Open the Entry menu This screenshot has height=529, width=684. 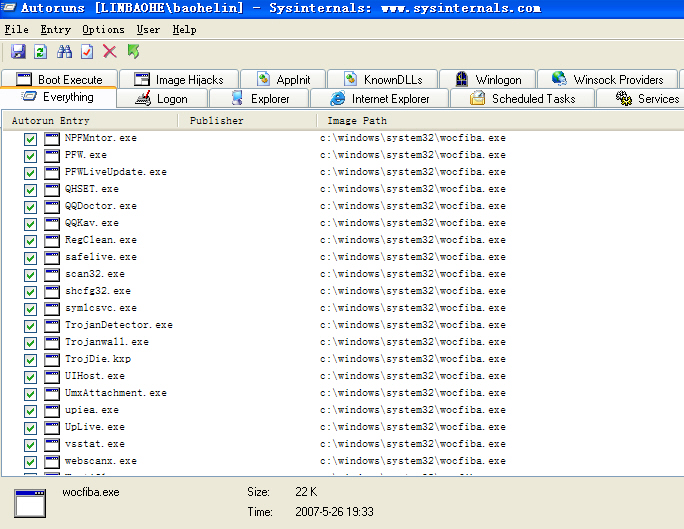point(55,30)
